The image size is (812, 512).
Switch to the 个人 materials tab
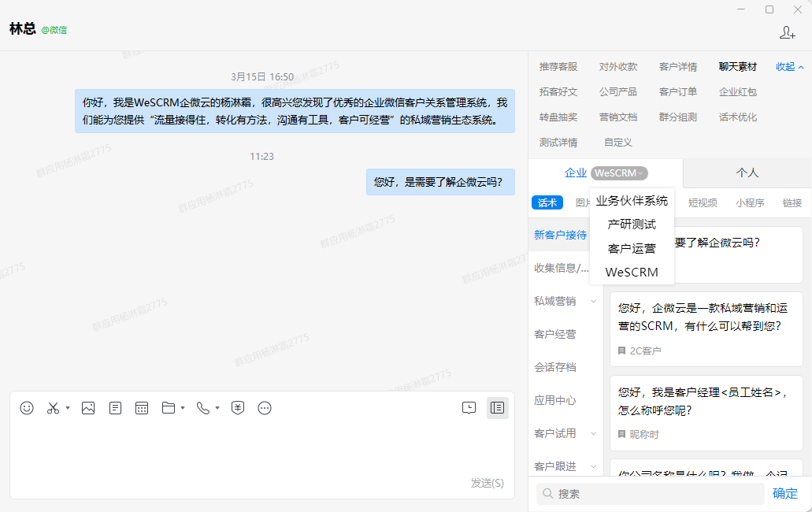(747, 173)
